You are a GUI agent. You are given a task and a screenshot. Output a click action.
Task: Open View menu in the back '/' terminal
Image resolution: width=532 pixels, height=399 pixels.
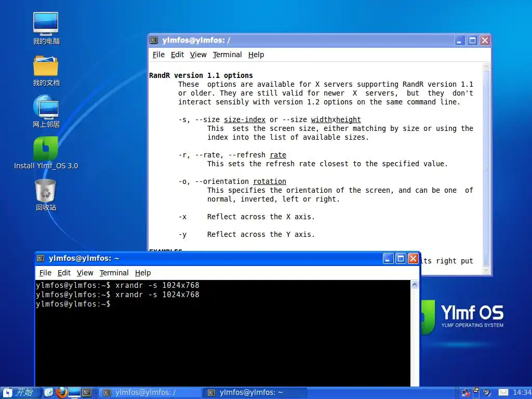click(x=198, y=55)
